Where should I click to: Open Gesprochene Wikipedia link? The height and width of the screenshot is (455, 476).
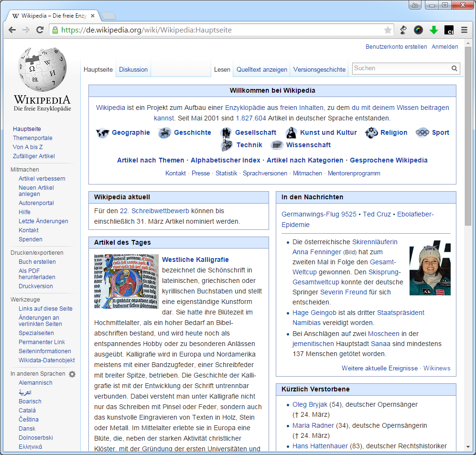389,160
